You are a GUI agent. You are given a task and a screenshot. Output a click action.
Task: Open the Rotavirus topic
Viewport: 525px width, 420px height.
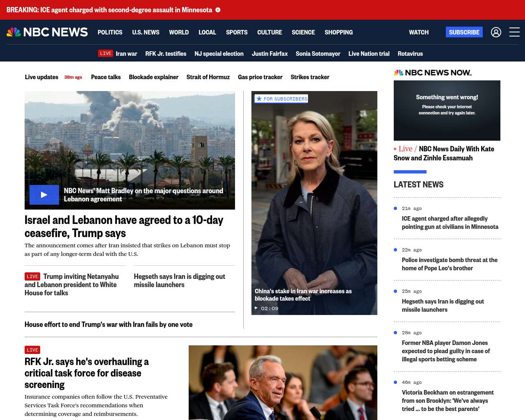click(410, 53)
